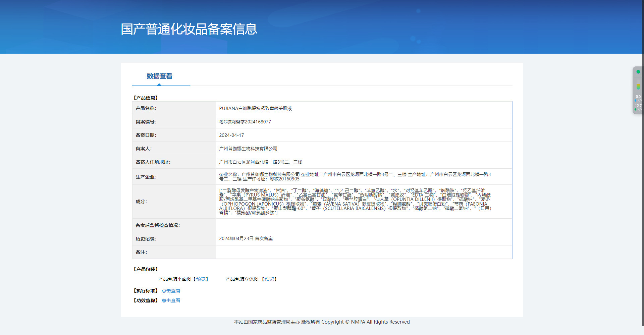This screenshot has height=335, width=644.
Task: Click the upload speed arrow indicator
Action: click(x=636, y=100)
